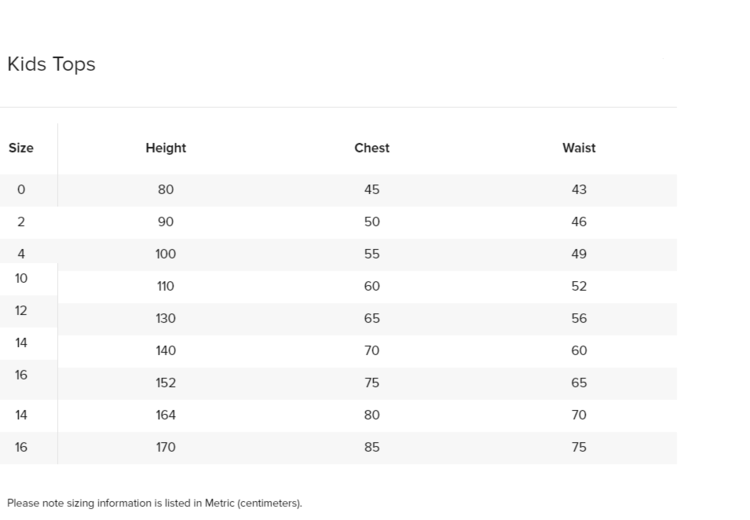Click size 12 row label
Image resolution: width=750 pixels, height=520 pixels.
point(21,311)
